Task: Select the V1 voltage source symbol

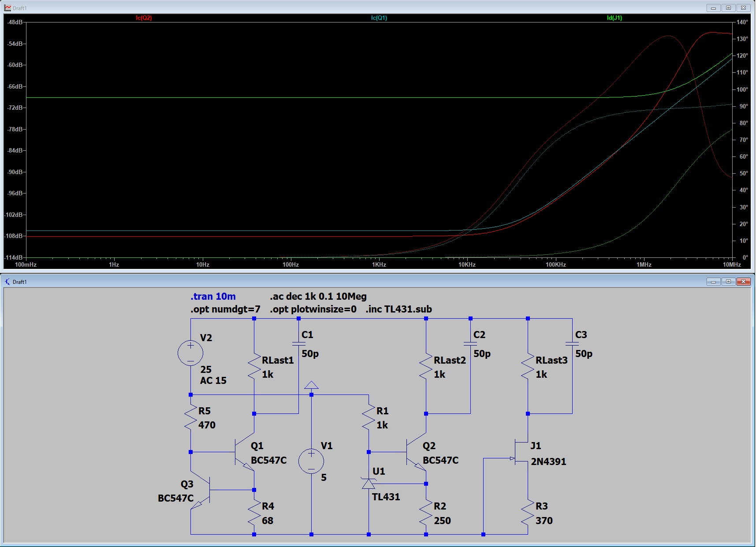Action: tap(311, 461)
